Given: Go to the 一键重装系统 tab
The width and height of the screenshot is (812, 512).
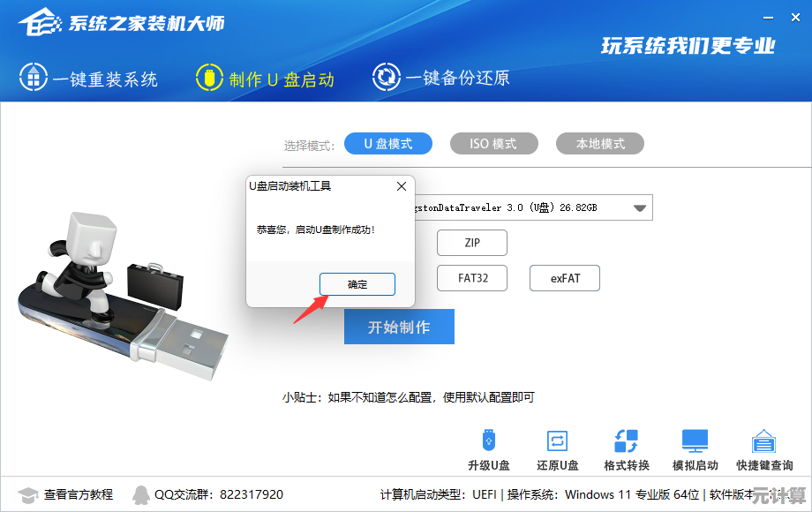Looking at the screenshot, I should point(88,78).
